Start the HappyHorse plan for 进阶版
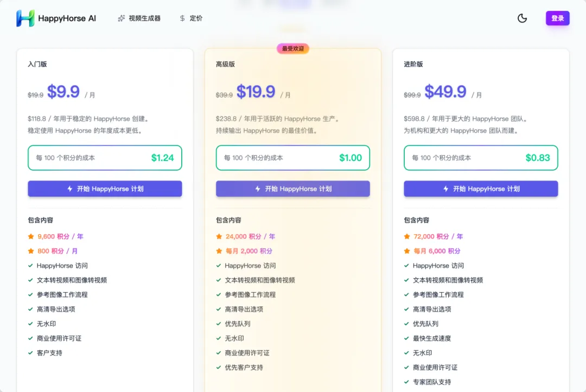Image resolution: width=586 pixels, height=392 pixels. point(481,189)
